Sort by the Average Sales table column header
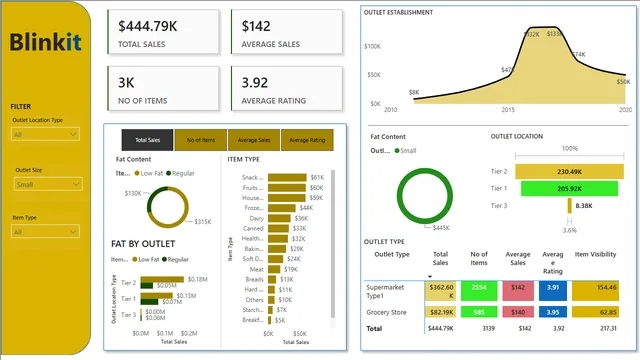Image resolution: width=640 pixels, height=360 pixels. (518, 258)
